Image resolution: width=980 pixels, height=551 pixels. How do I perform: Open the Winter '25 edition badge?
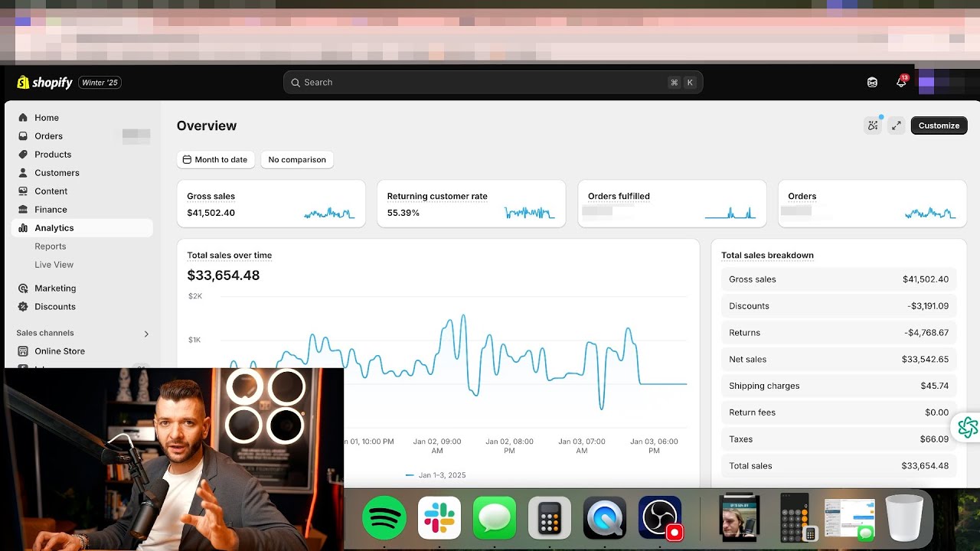click(100, 83)
